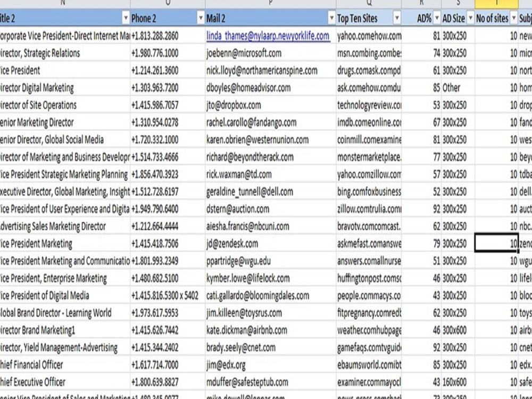The width and height of the screenshot is (532, 399).
Task: Select cell kate.dickman@airbnb.com
Action: tap(270, 330)
